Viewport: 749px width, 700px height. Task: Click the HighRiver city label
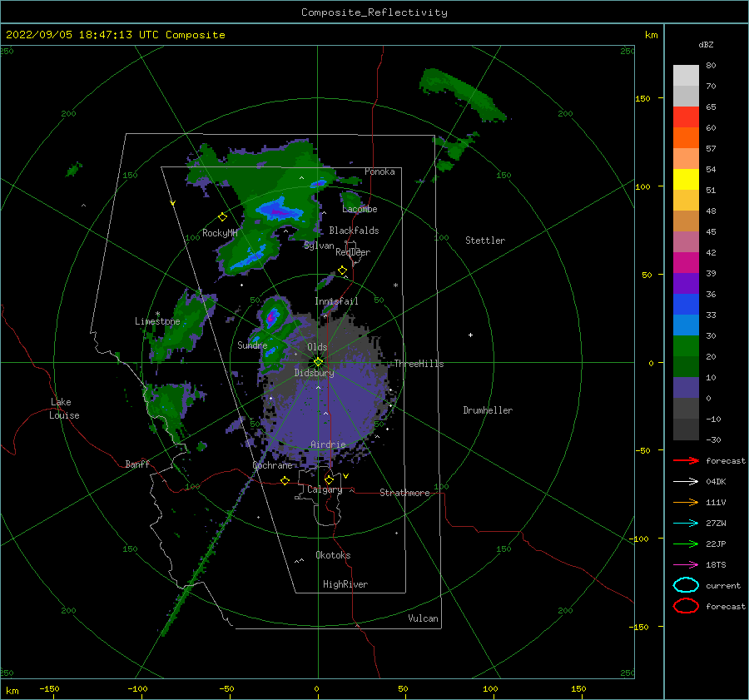pyautogui.click(x=345, y=584)
